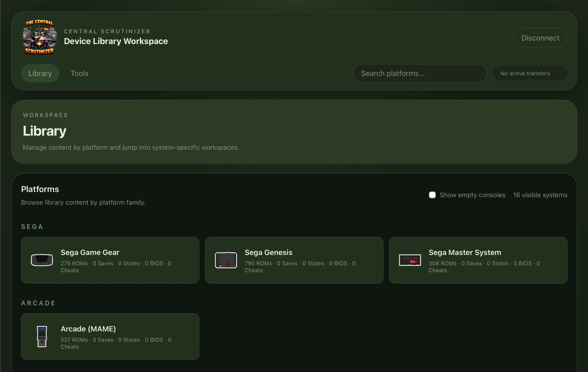Click the 276 ROMs stats line
Viewport: 588px width, 372px height.
pyautogui.click(x=116, y=267)
